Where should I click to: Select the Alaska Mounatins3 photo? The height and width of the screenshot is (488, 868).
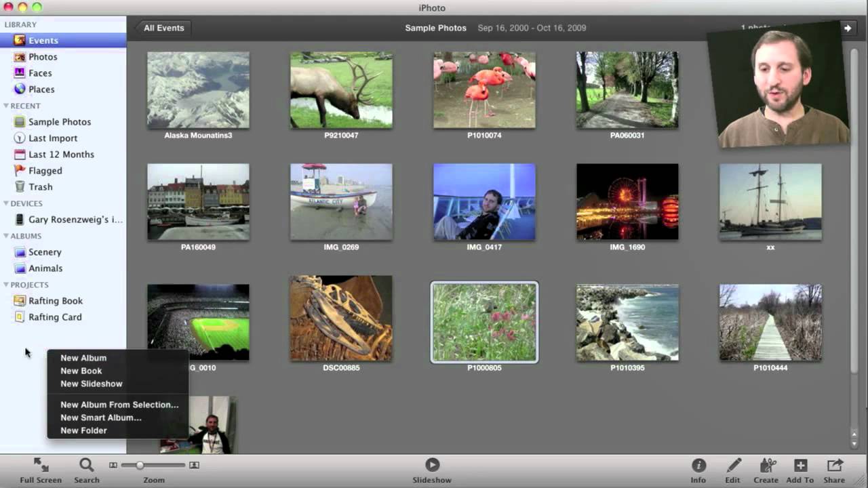click(198, 90)
